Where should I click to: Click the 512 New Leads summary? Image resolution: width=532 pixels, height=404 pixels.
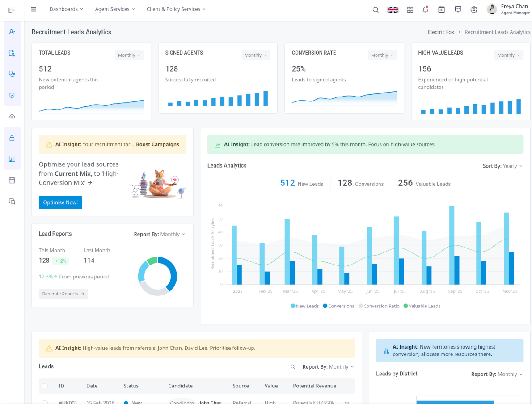coord(302,184)
